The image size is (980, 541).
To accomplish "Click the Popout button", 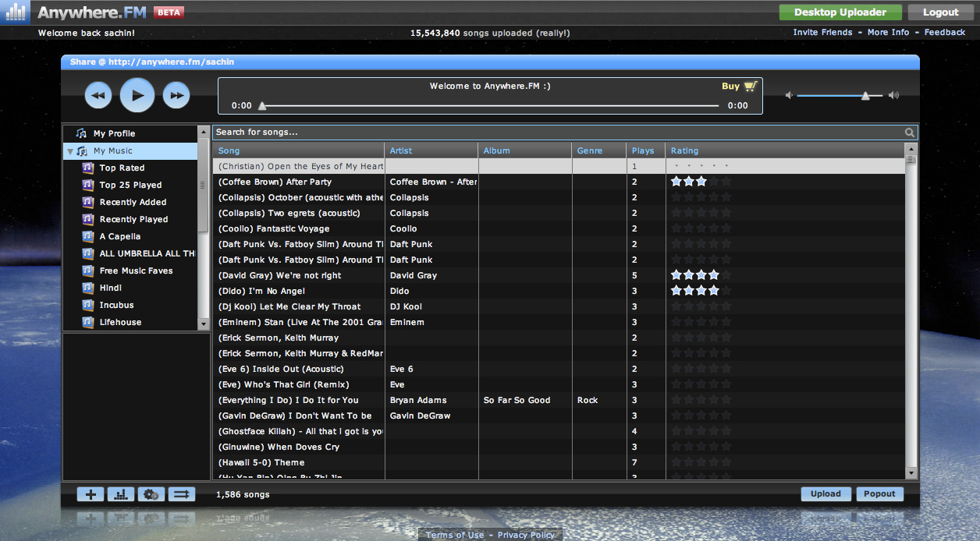I will 879,493.
